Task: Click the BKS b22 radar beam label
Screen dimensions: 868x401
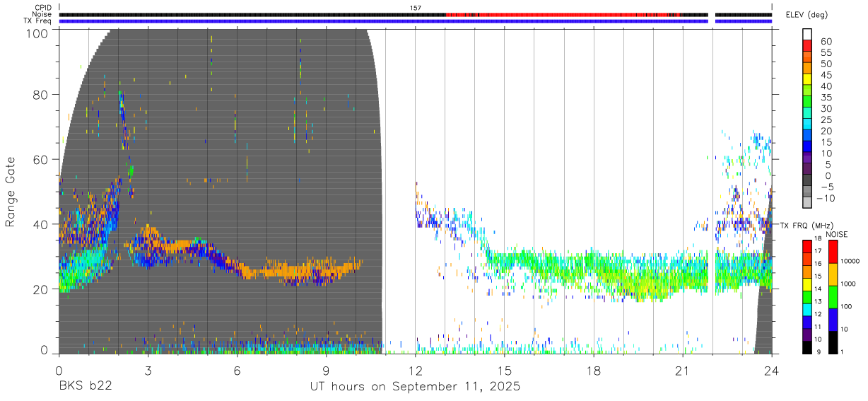Action: click(x=85, y=387)
